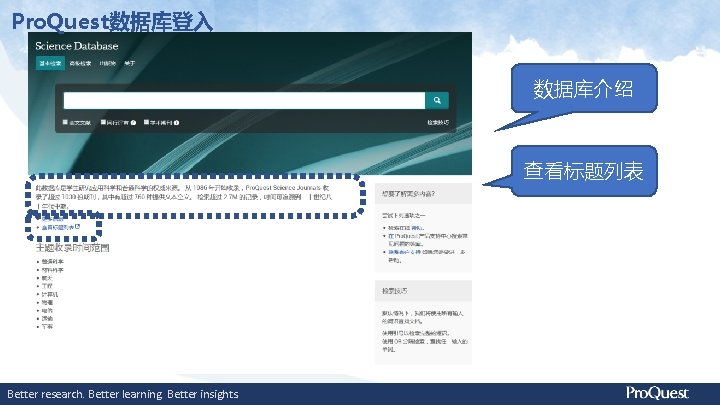
Task: Select the 基本检索 tab
Action: click(50, 63)
